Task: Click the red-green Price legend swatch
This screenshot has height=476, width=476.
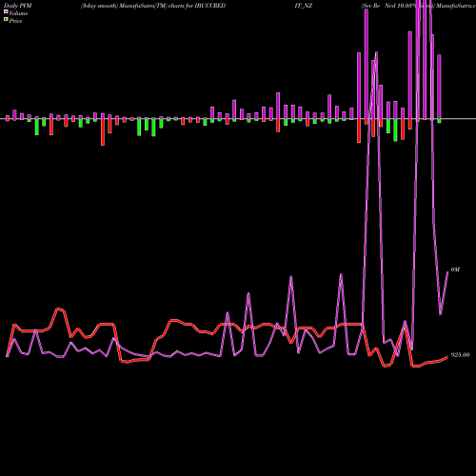Action: coord(6,20)
